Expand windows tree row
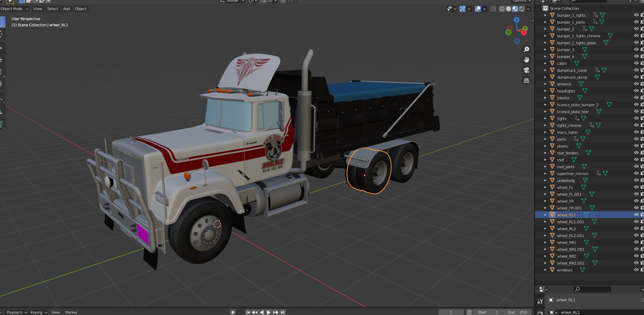 (545, 270)
